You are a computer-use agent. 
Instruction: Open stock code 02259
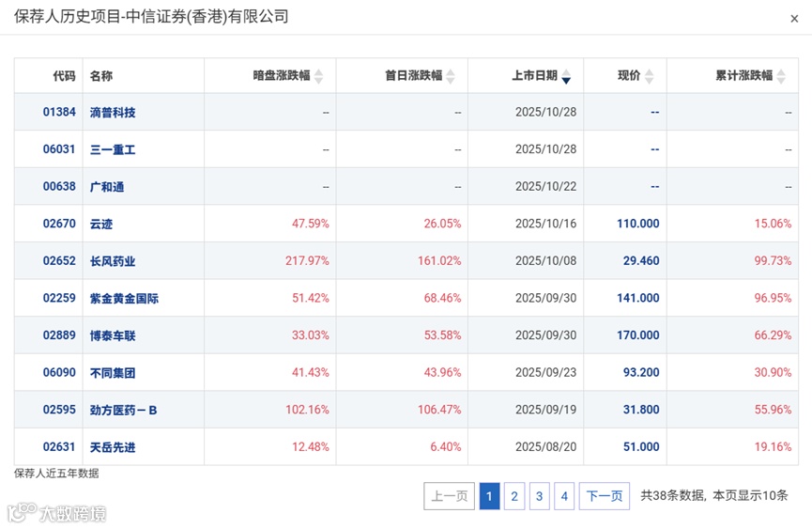[x=59, y=298]
